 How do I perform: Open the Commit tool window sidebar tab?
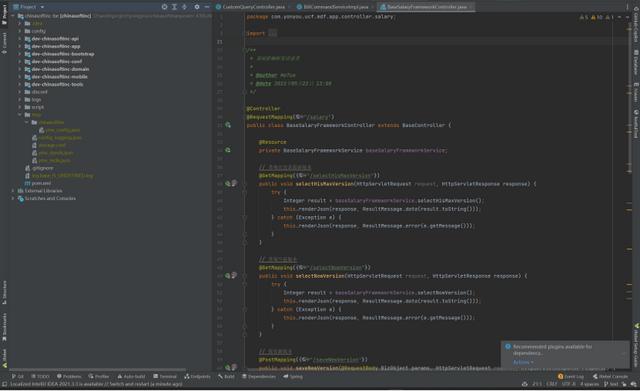tap(4, 43)
